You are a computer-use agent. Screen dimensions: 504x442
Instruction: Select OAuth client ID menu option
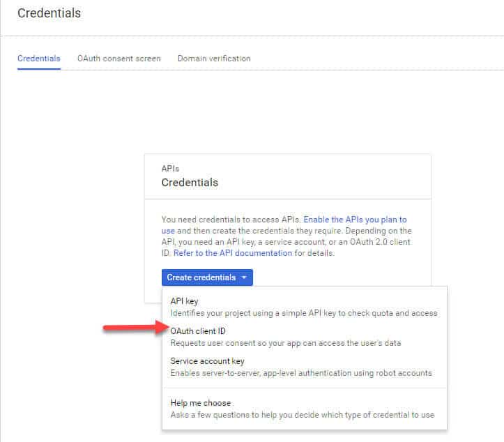tap(305, 337)
